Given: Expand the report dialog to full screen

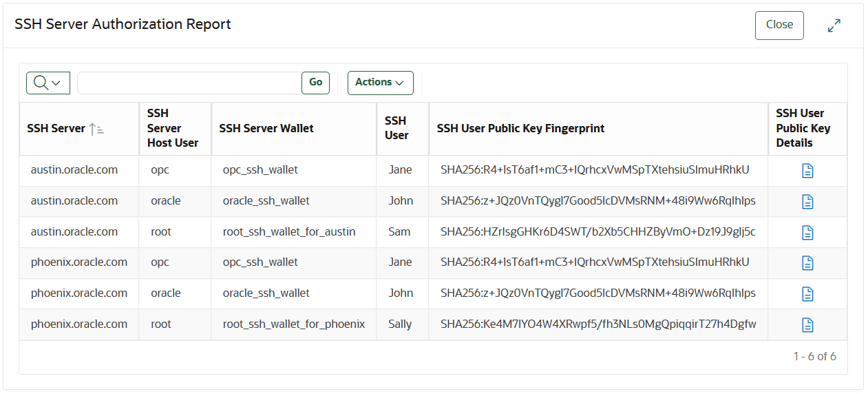Looking at the screenshot, I should coord(834,25).
